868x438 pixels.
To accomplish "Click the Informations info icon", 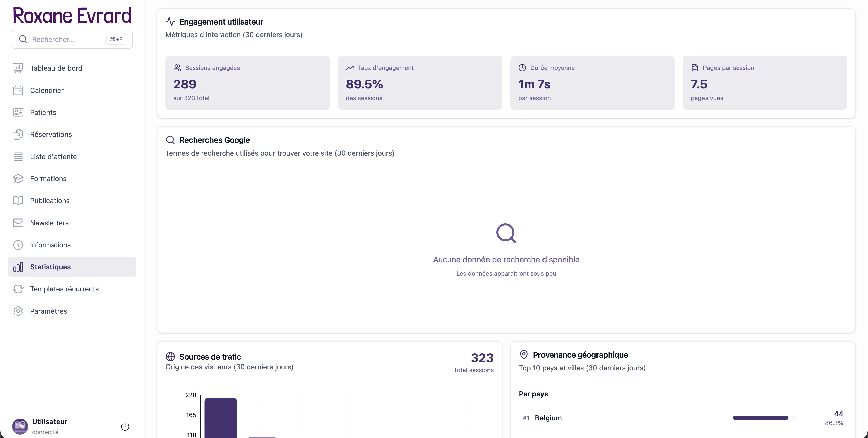I will click(18, 245).
